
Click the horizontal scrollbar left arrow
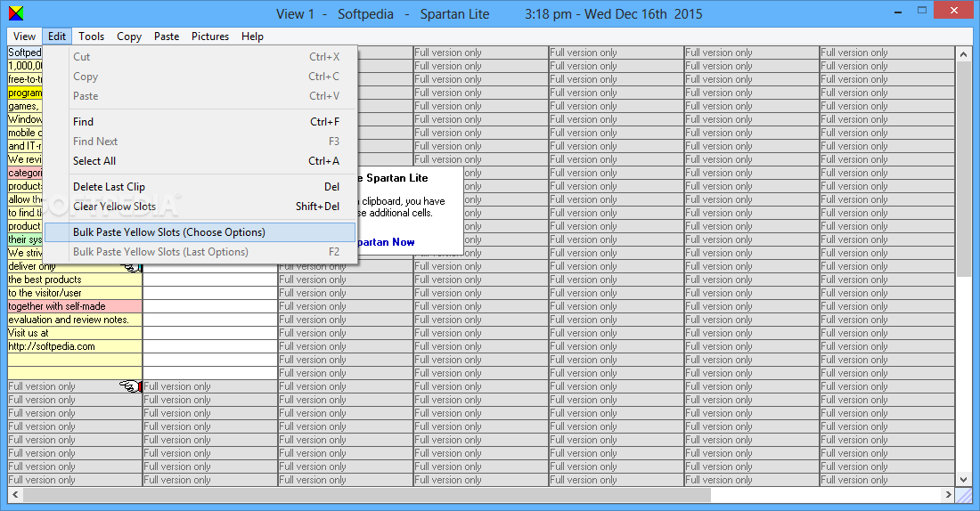16,494
